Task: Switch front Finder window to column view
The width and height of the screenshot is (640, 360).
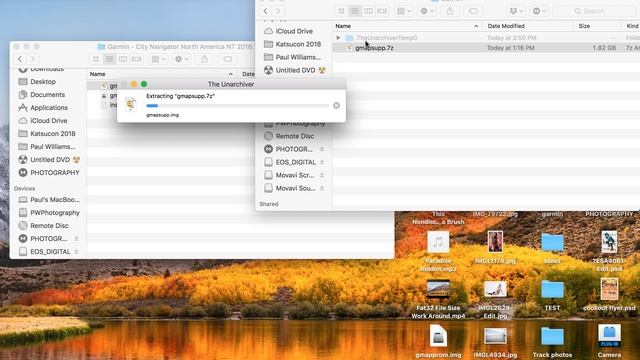Action: click(x=368, y=11)
